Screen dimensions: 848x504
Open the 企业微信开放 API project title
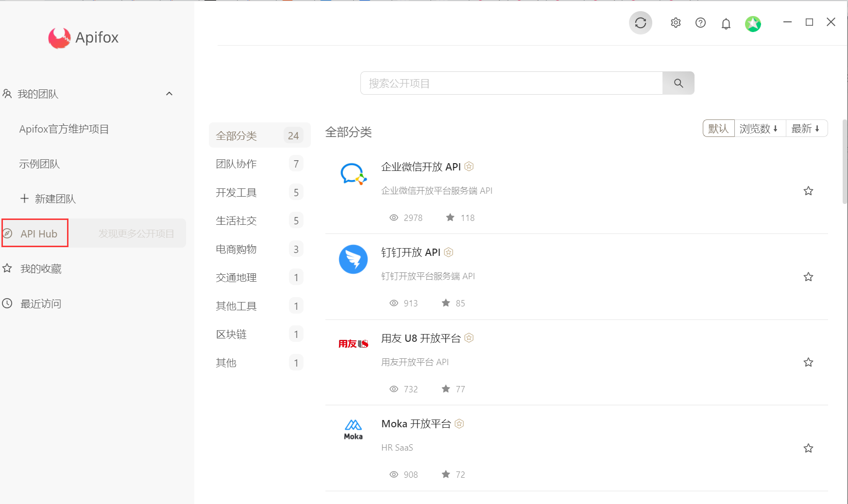421,167
